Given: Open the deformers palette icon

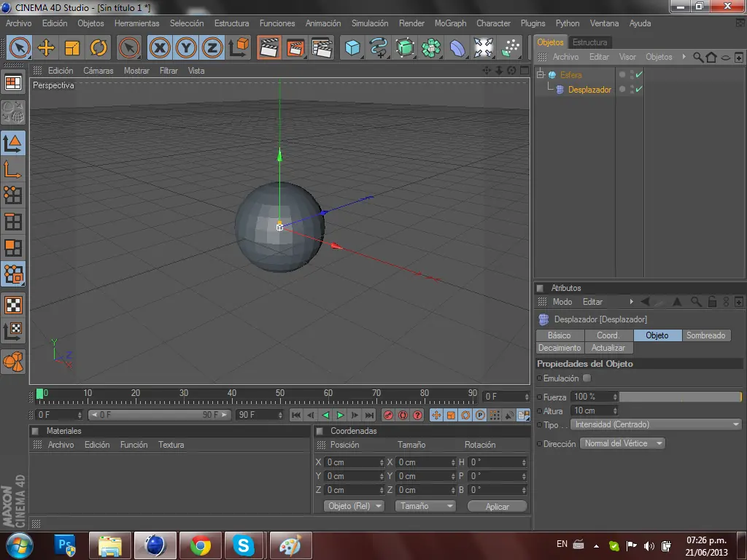Looking at the screenshot, I should 457,47.
